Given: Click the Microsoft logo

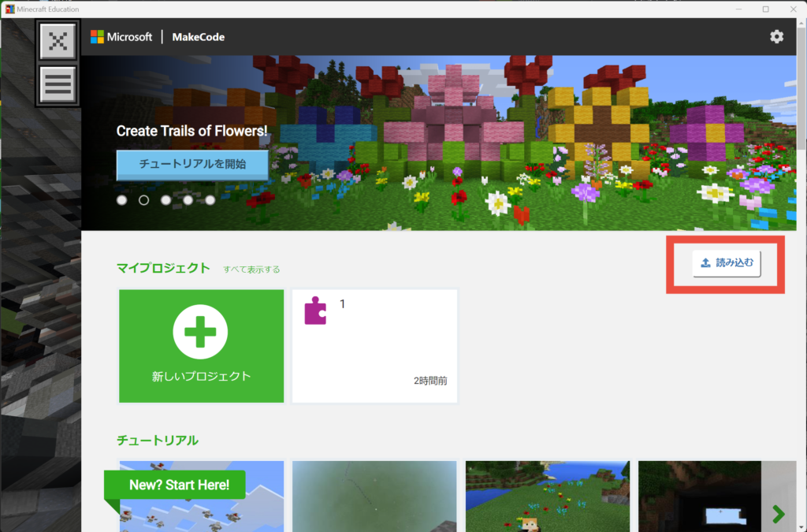Looking at the screenshot, I should click(x=98, y=37).
